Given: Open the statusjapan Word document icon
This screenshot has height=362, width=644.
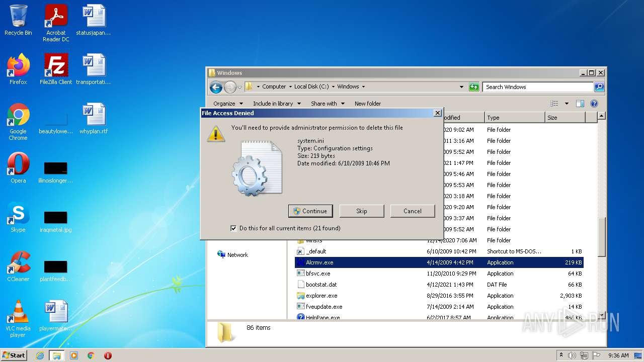Looking at the screenshot, I should (x=94, y=20).
